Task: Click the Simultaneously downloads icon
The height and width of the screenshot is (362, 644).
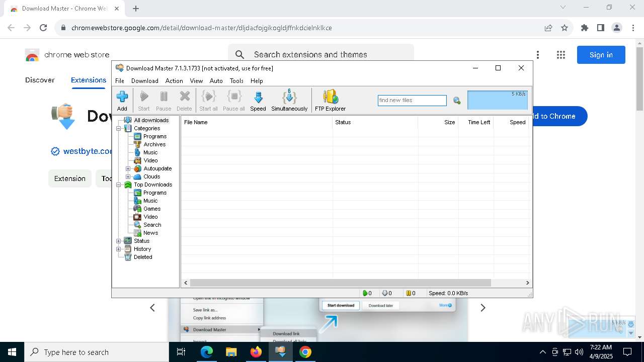Action: click(x=289, y=100)
